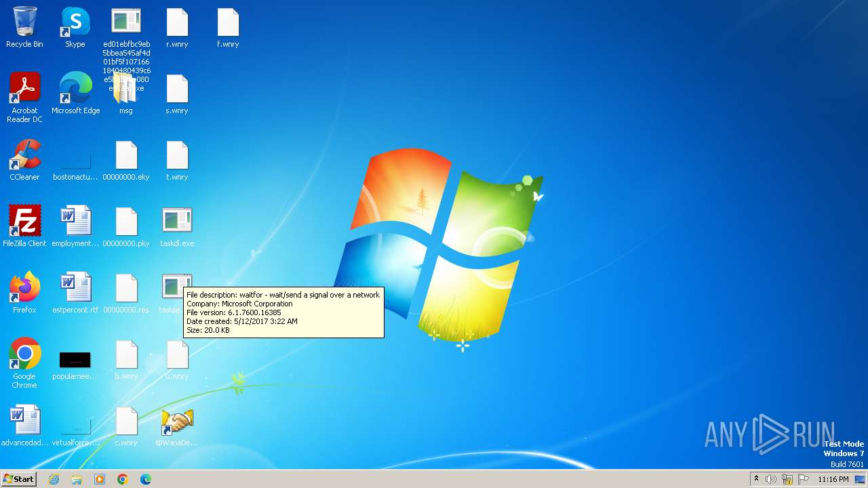
Task: Open the Start menu button
Action: click(x=19, y=479)
